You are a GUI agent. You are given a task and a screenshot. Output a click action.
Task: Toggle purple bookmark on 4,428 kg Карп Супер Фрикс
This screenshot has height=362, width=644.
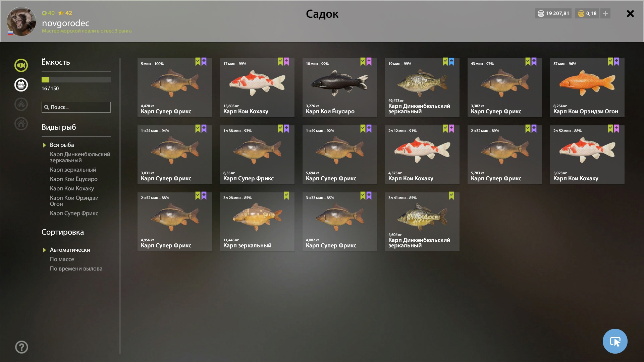[204, 62]
